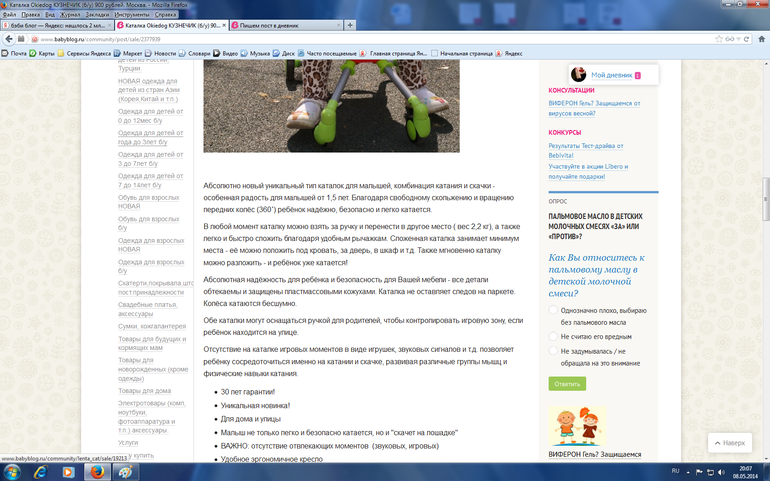Image resolution: width=770 pixels, height=481 pixels.
Task: Switch to the Пишем пост в дневник tab
Action: click(x=285, y=25)
